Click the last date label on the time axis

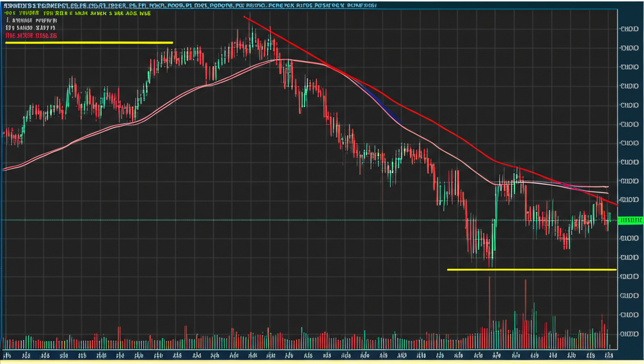(608, 355)
